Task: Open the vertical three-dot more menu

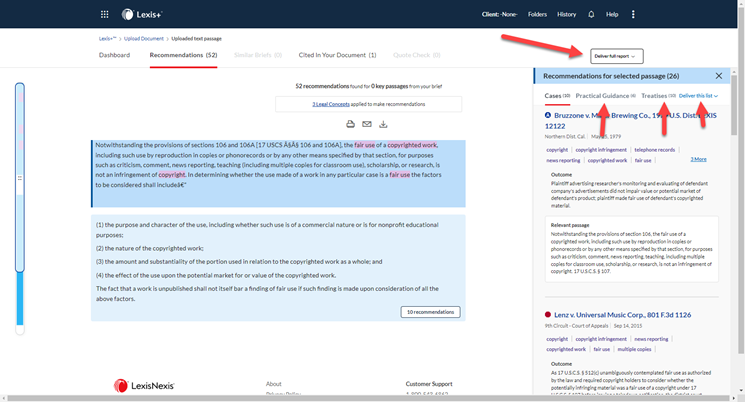Action: point(633,14)
